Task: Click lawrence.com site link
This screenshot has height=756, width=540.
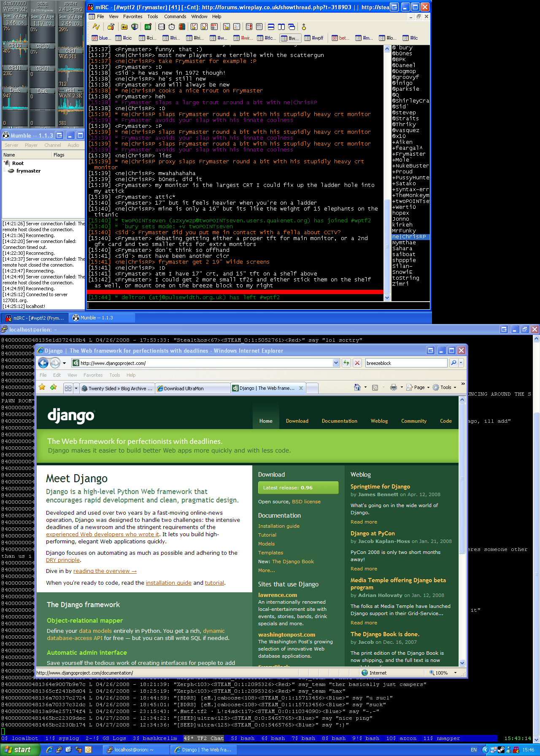Action: (278, 595)
